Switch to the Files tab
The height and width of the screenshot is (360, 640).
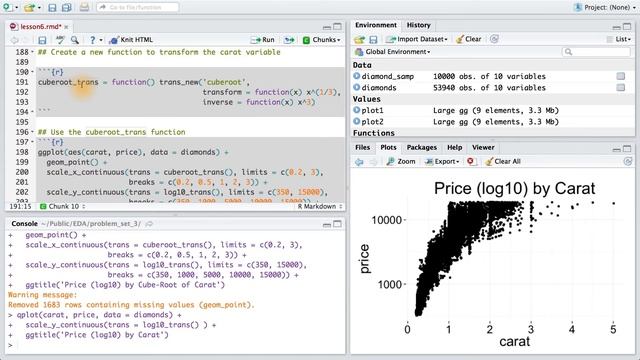(x=362, y=147)
